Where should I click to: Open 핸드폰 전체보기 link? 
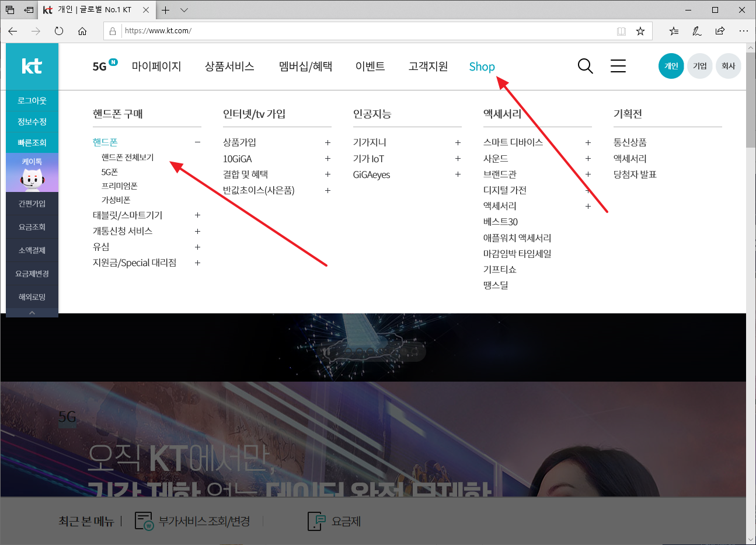(128, 158)
